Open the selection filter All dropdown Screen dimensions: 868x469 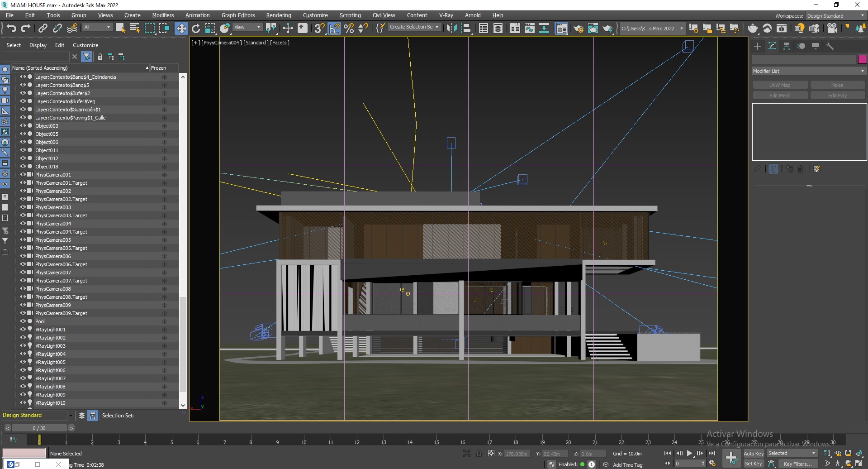coord(97,27)
